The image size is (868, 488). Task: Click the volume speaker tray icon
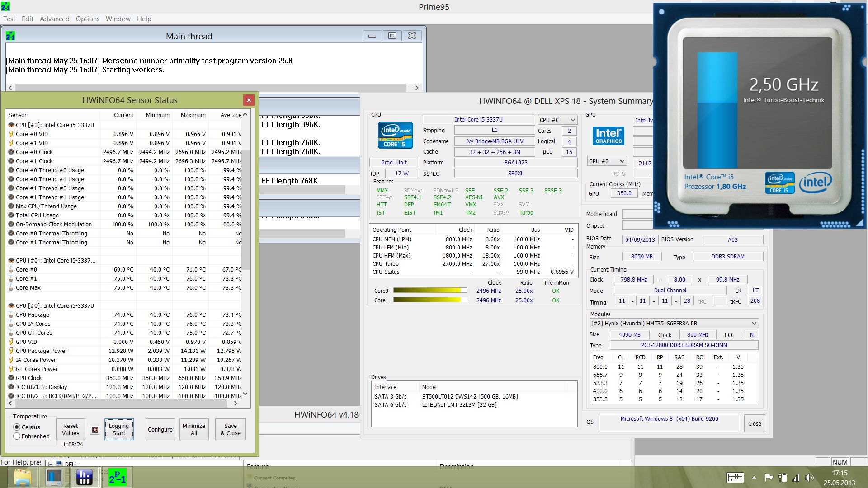809,478
